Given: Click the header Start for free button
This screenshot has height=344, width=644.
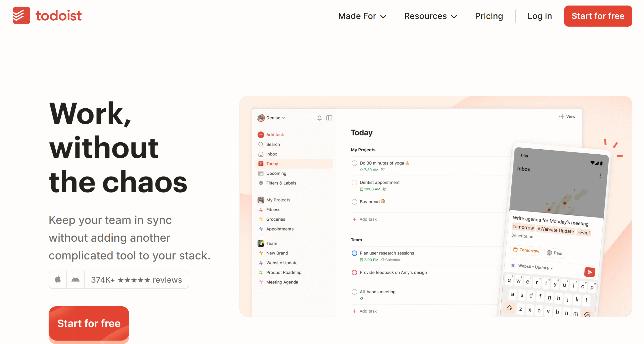Looking at the screenshot, I should tap(598, 16).
